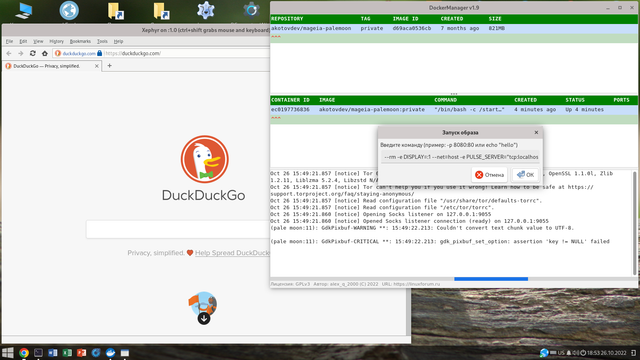Click the PORTS column header

click(x=621, y=100)
